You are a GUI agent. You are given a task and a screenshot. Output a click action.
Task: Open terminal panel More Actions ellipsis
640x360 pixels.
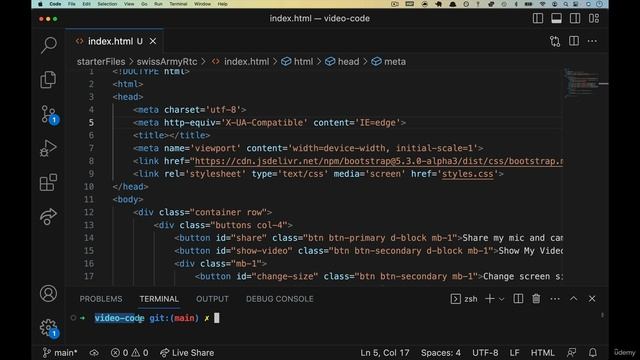coord(555,299)
